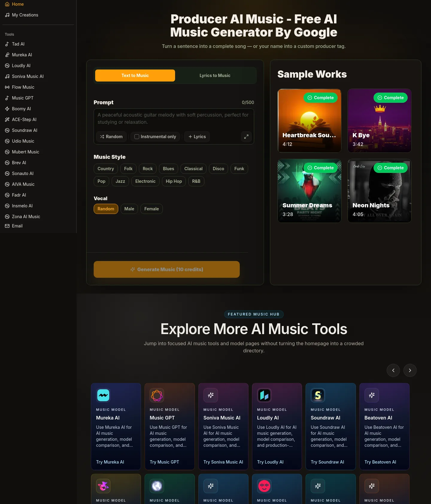The width and height of the screenshot is (431, 504).
Task: Click the Loudly AI card logo
Action: point(264,395)
